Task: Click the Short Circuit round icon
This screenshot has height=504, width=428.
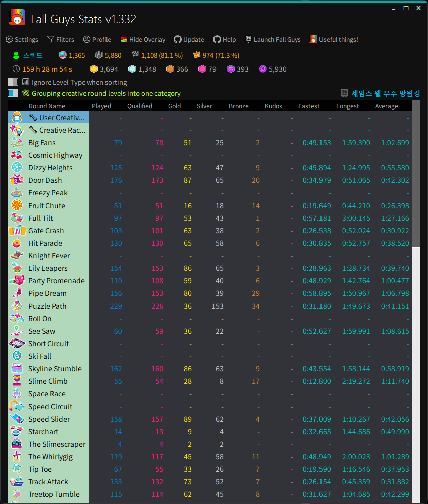Action: [x=17, y=343]
